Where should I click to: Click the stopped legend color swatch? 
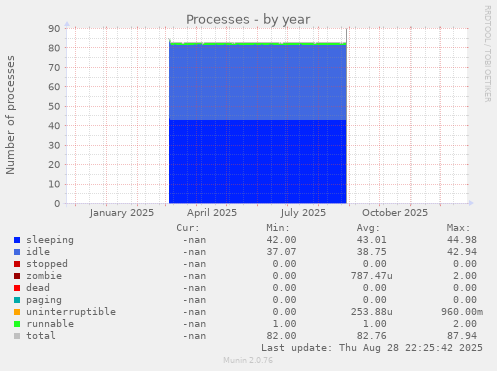click(x=17, y=264)
